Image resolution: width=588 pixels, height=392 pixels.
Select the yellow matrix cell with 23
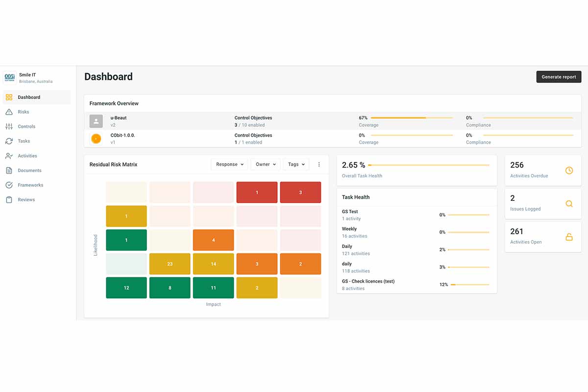coord(170,264)
